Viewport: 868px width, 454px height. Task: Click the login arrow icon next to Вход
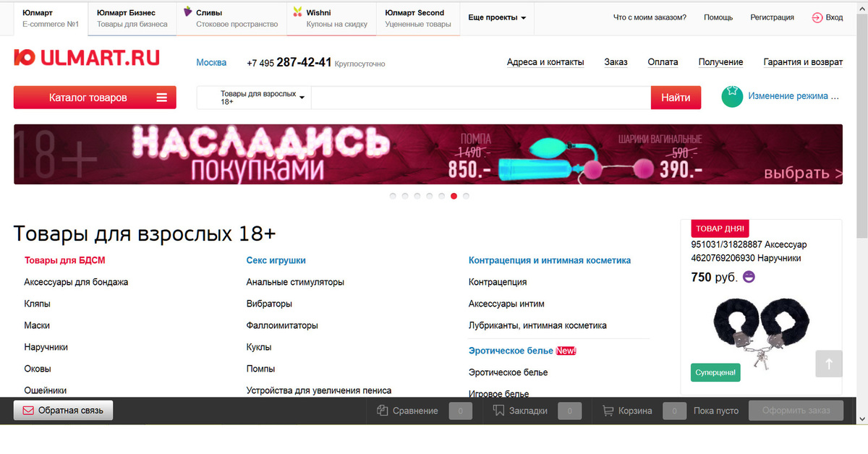(817, 17)
